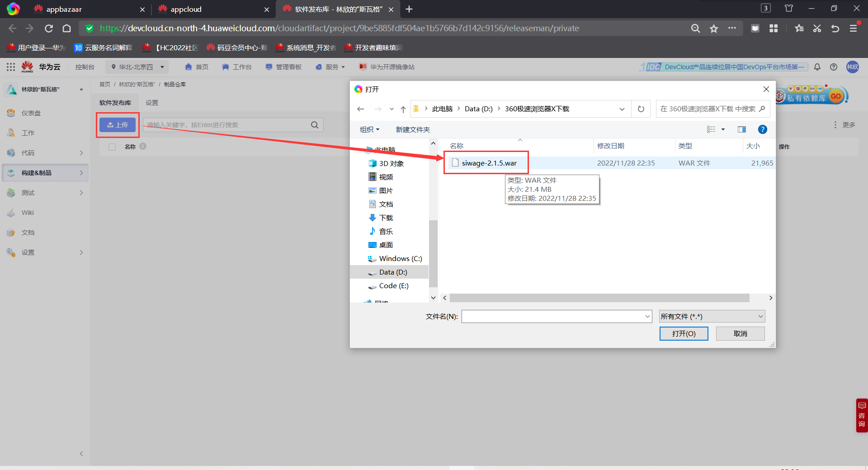Go back in the file dialog
The height and width of the screenshot is (470, 868).
tap(360, 109)
